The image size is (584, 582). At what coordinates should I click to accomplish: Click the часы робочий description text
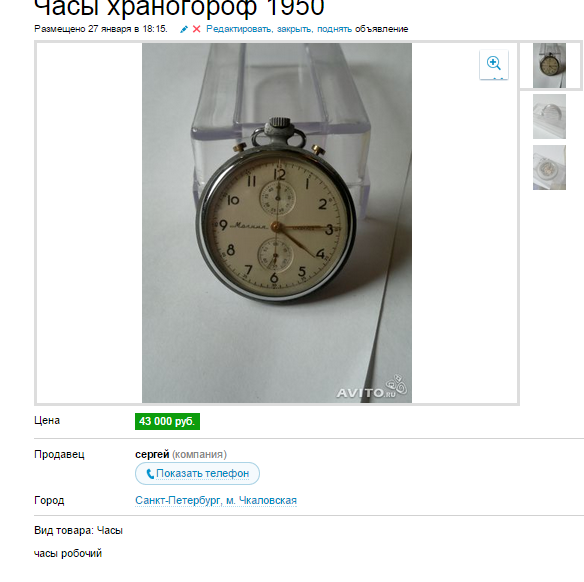tap(68, 553)
